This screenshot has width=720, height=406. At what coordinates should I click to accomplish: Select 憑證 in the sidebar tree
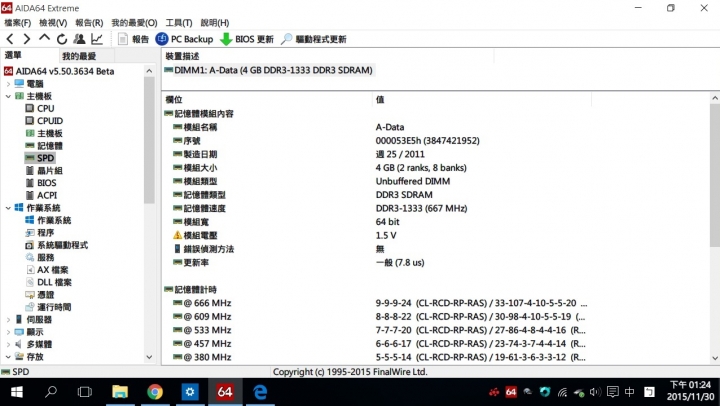click(40, 294)
